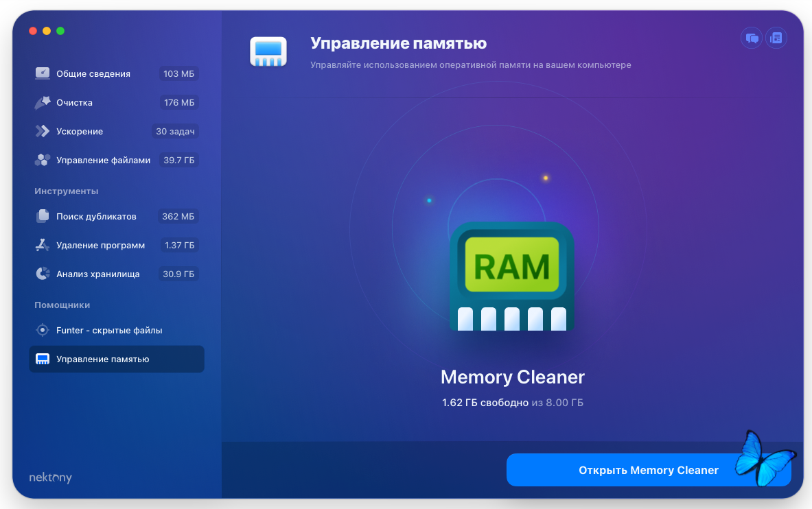Select Управление памятью in the sidebar
Image resolution: width=812 pixels, height=509 pixels.
pyautogui.click(x=117, y=359)
